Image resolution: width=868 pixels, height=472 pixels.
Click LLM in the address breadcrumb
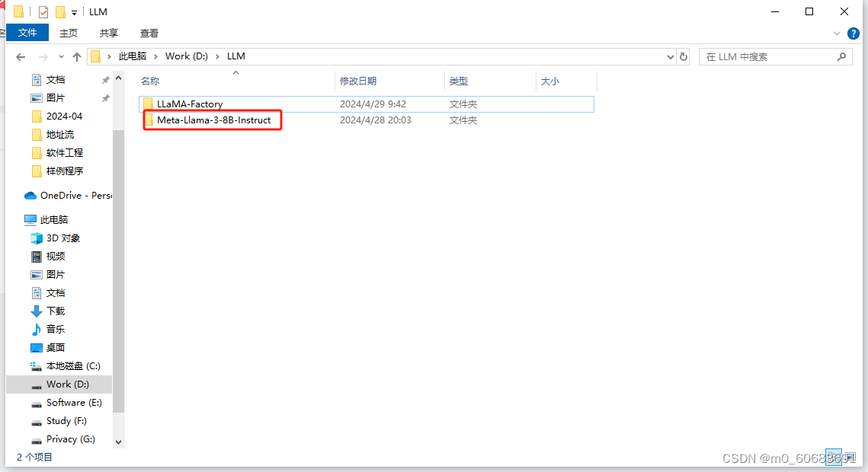[x=235, y=56]
